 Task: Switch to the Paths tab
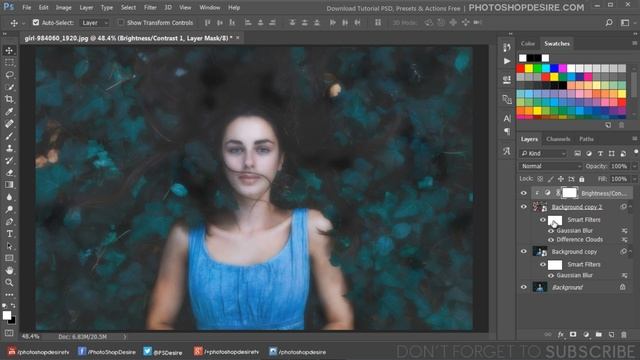click(586, 139)
